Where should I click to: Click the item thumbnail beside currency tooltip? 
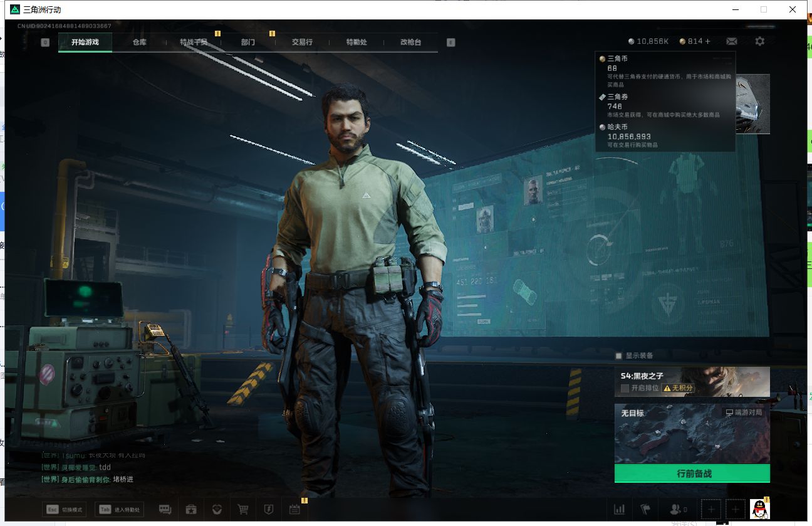pos(753,103)
